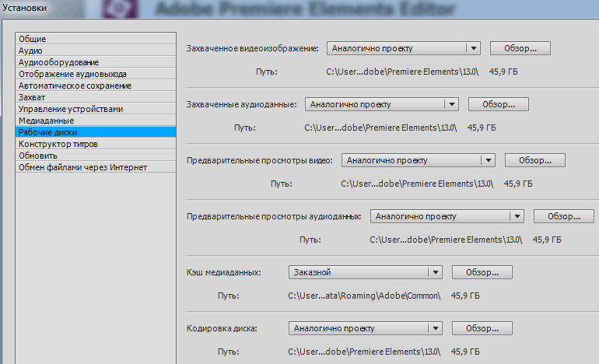599x364 pixels.
Task: Click the Захваченные аудиоданные label
Action: point(241,104)
